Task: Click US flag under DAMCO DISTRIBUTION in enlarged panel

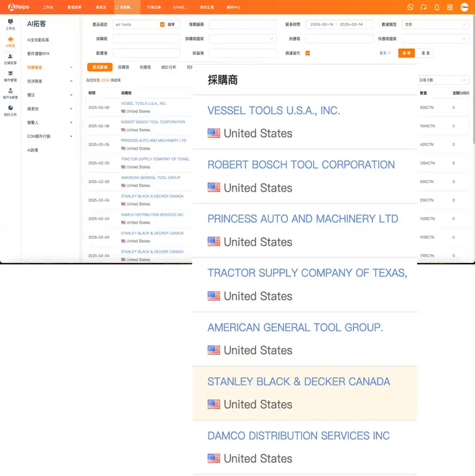Action: coord(214,458)
